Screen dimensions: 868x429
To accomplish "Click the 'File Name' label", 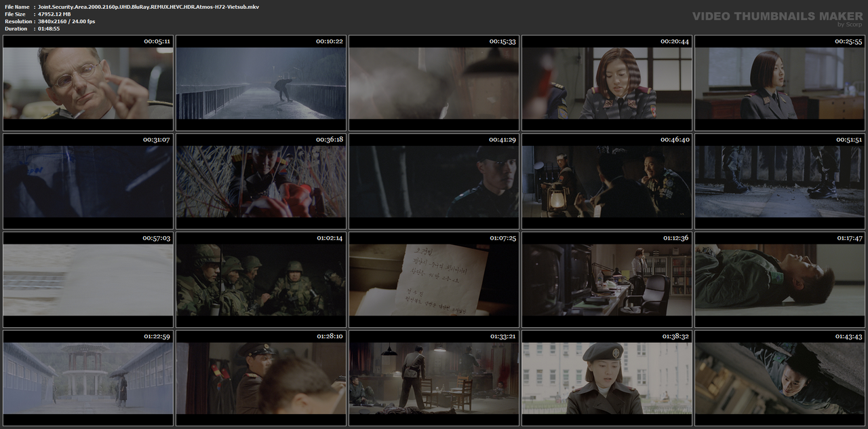I will (17, 7).
